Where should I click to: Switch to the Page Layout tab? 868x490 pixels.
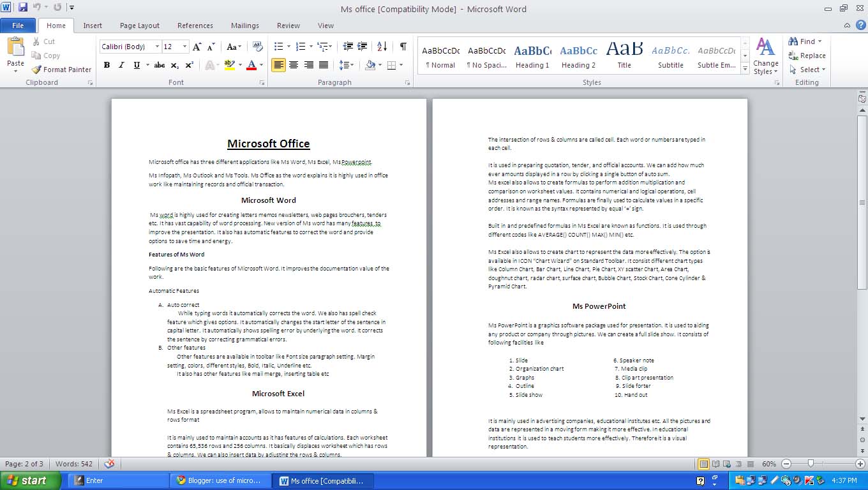[140, 26]
